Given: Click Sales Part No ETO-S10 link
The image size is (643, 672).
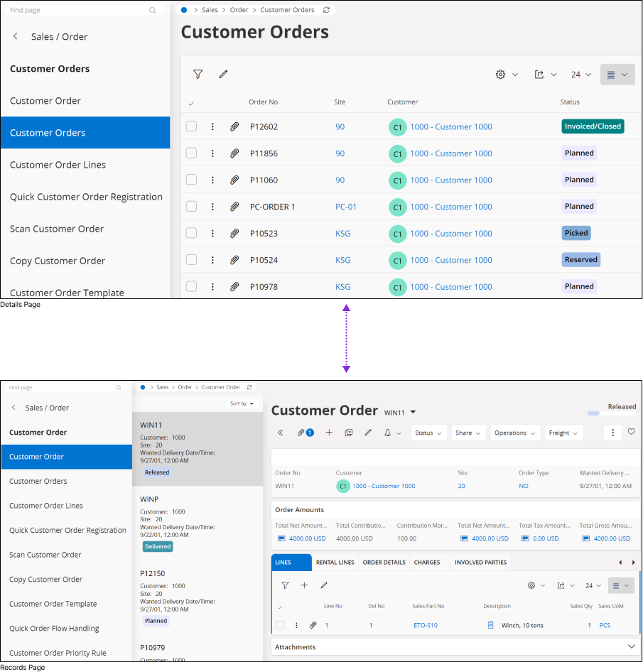Looking at the screenshot, I should [426, 625].
